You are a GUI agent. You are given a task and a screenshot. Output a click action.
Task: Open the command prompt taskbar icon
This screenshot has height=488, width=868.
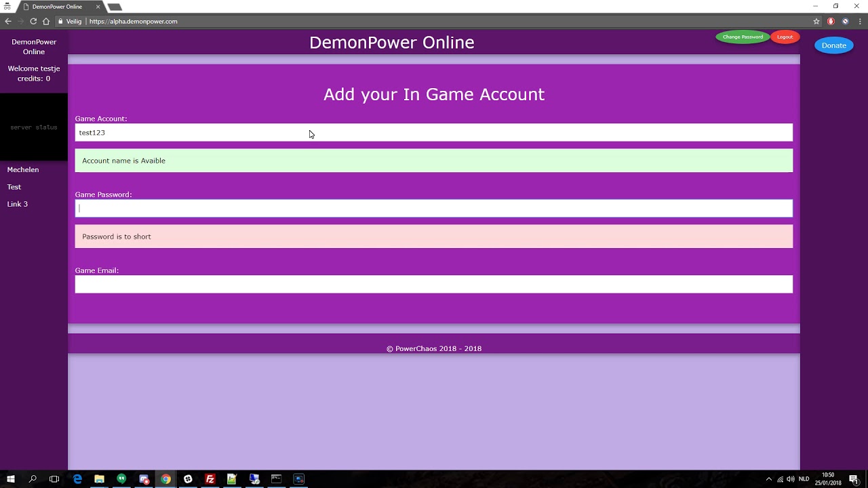click(x=276, y=479)
